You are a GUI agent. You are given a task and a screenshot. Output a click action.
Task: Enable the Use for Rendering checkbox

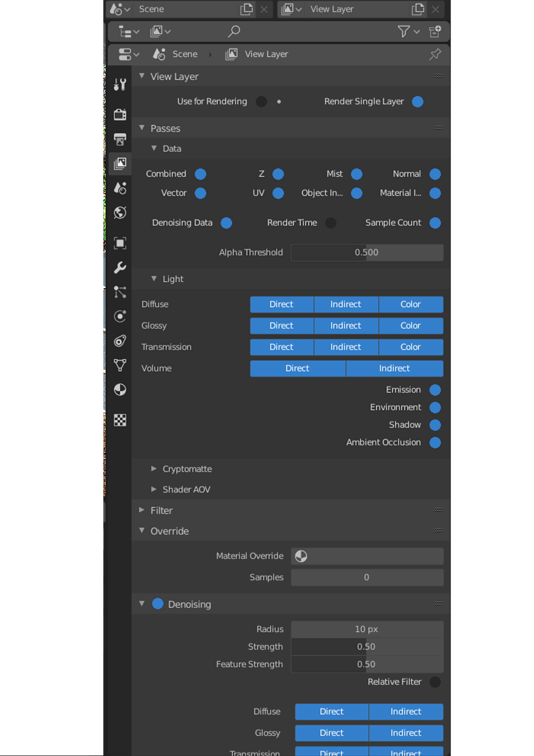(261, 102)
